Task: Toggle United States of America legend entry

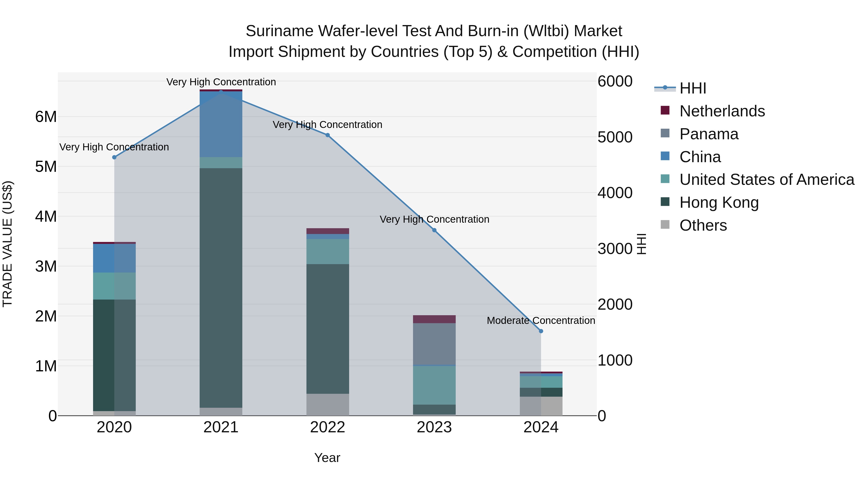Action: (x=758, y=179)
